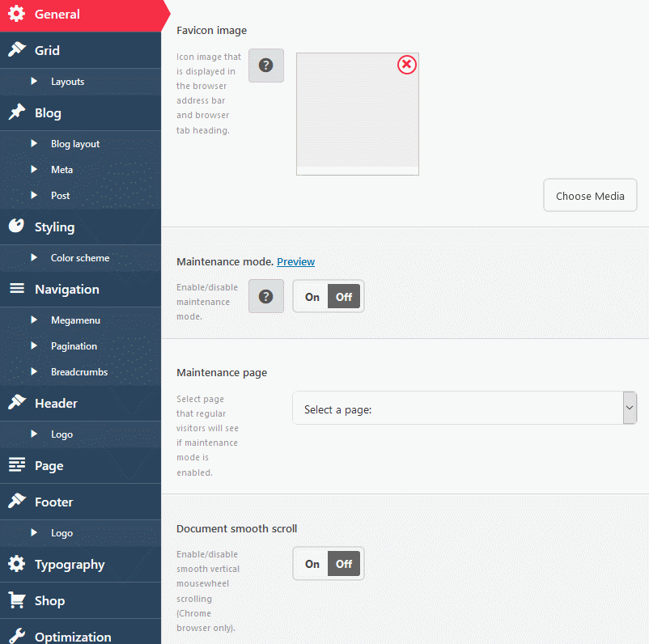This screenshot has width=649, height=644.
Task: Open the Header settings section
Action: pos(81,403)
